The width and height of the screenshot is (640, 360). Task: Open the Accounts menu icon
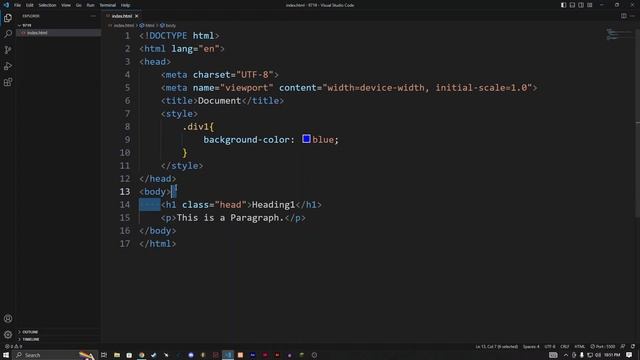coord(8,318)
